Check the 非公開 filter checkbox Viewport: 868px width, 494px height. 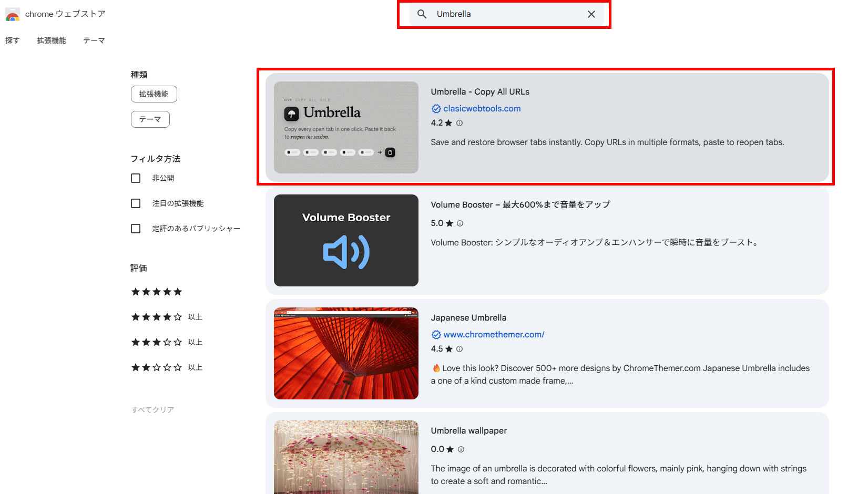[136, 178]
